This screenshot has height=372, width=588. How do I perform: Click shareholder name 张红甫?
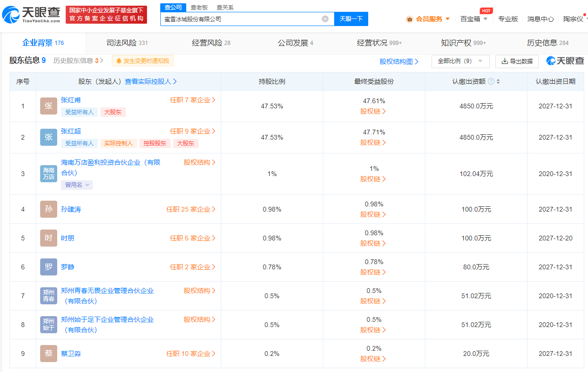click(x=71, y=100)
